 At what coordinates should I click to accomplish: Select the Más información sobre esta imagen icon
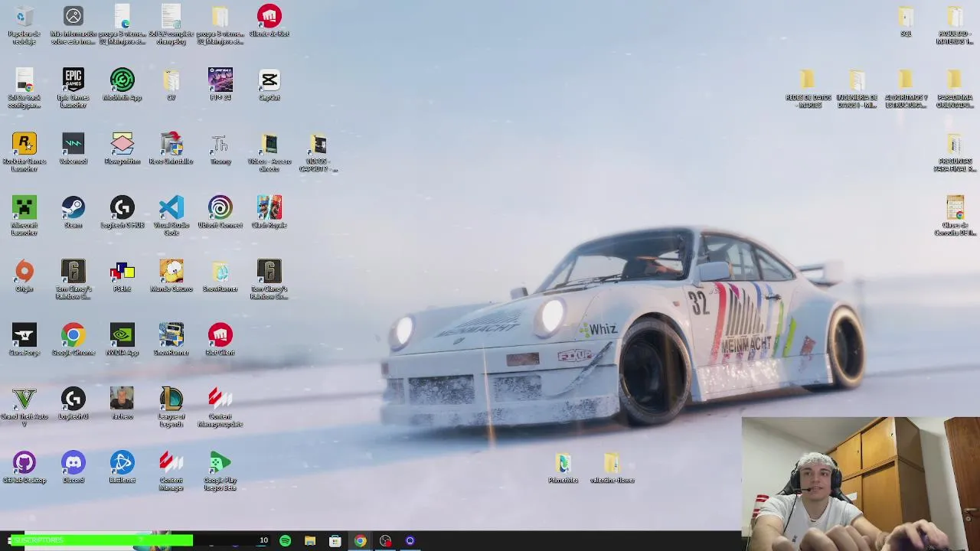pyautogui.click(x=73, y=24)
